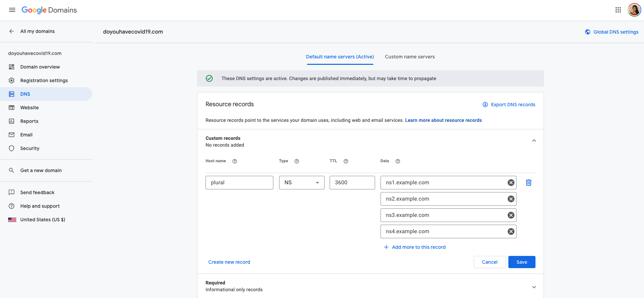Click the user profile avatar
The width and height of the screenshot is (644, 298).
634,10
